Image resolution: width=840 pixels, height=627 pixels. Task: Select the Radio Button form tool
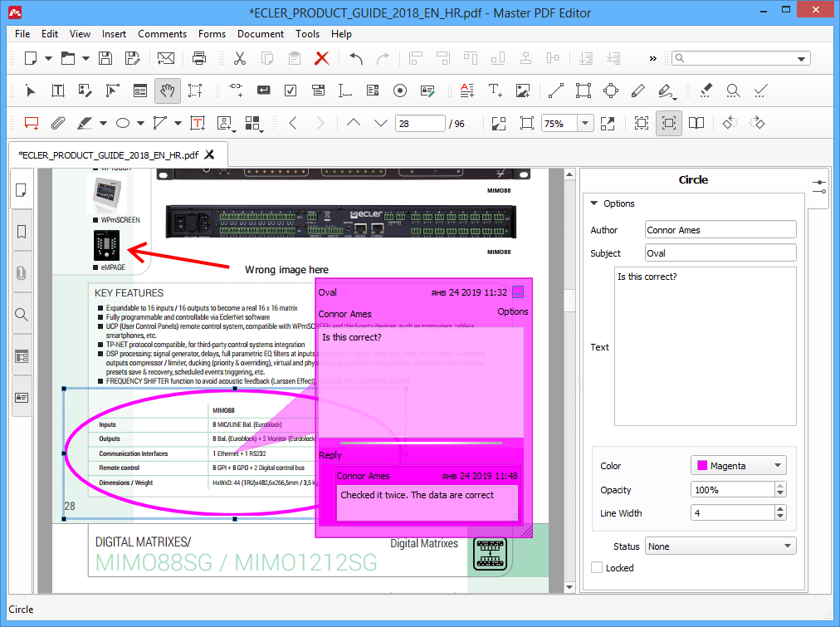pyautogui.click(x=399, y=91)
